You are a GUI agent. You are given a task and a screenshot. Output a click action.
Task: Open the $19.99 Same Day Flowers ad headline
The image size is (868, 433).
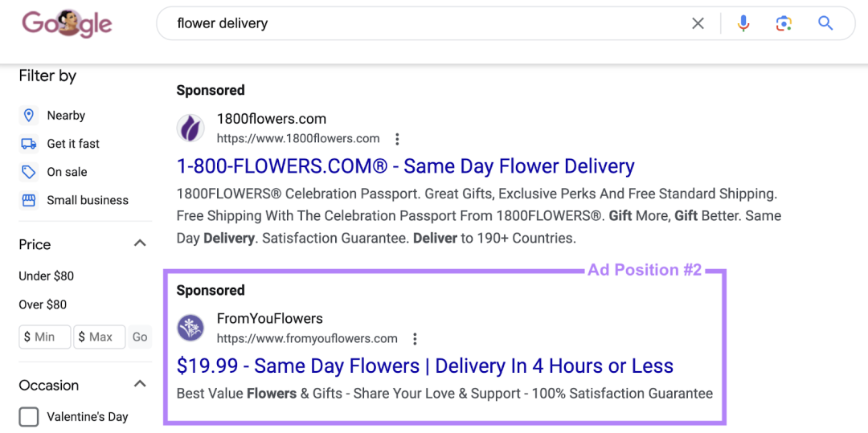[425, 366]
